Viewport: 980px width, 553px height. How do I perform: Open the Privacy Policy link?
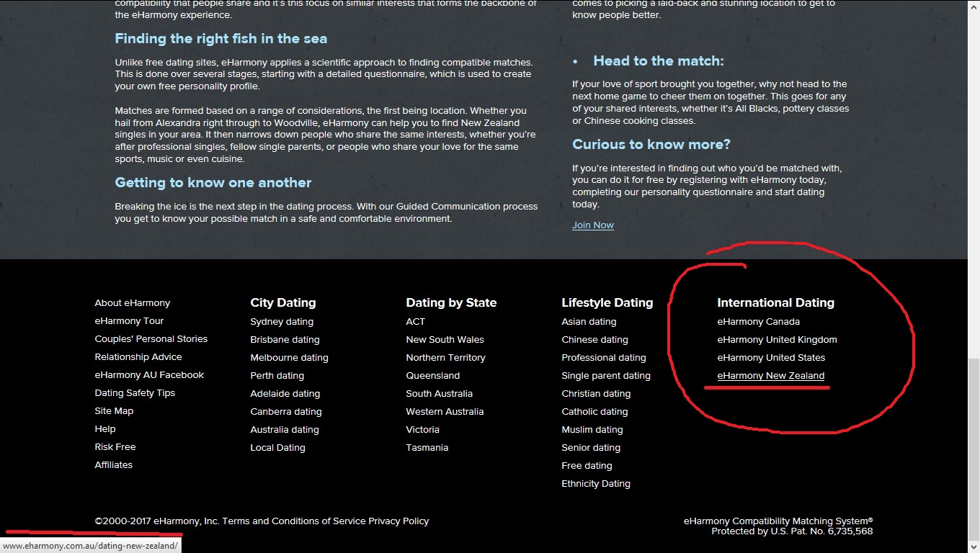398,521
